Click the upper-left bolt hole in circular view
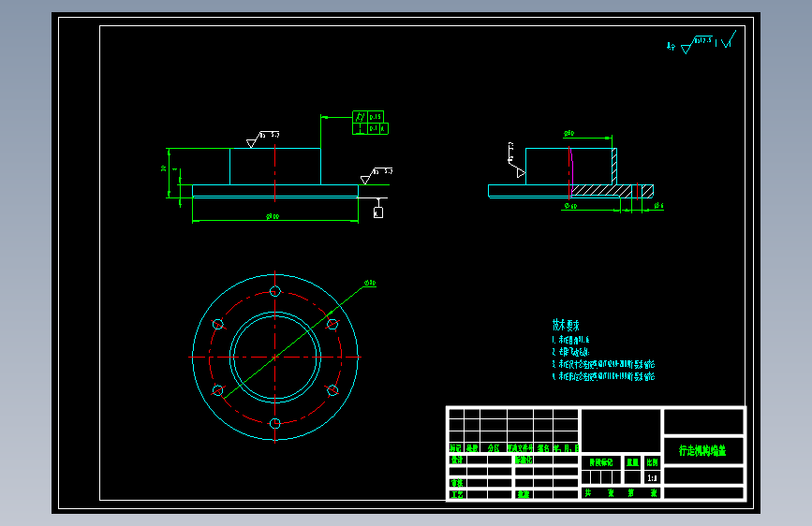Screen dimensions: 812x526 point(218,325)
